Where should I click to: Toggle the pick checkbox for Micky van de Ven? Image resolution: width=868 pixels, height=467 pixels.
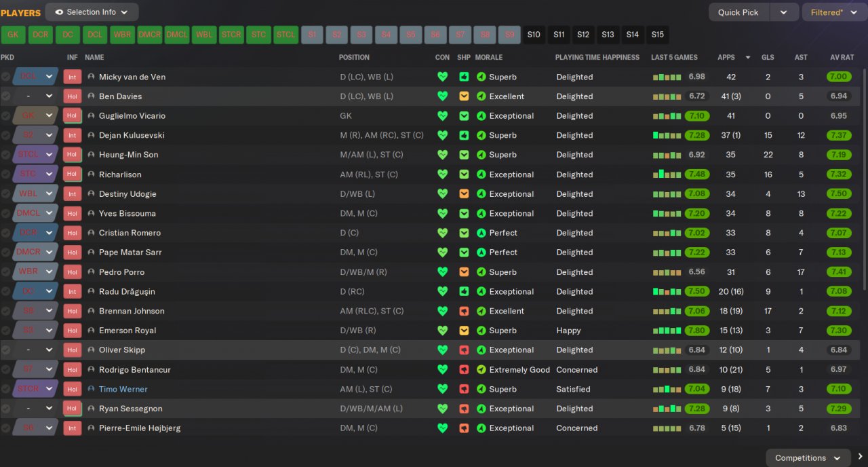click(x=5, y=77)
